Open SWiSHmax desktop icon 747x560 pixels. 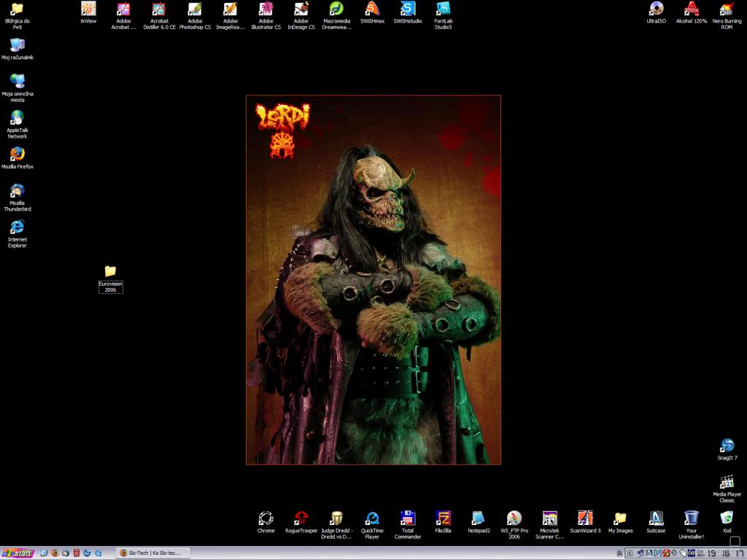372,12
